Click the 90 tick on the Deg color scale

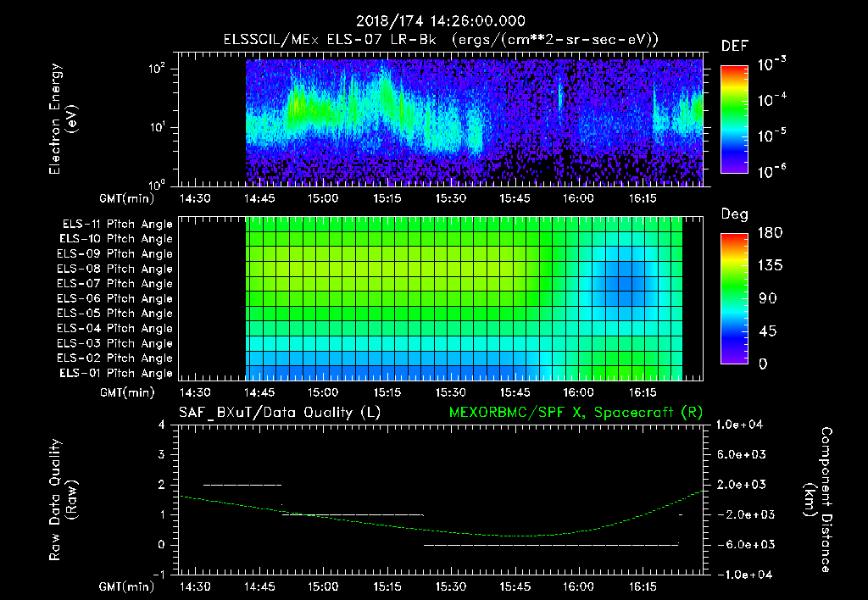click(768, 299)
